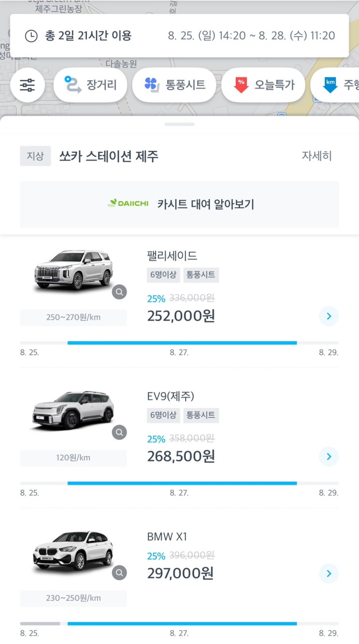Open the filter settings sliders icon
Image resolution: width=359 pixels, height=644 pixels.
[x=28, y=85]
